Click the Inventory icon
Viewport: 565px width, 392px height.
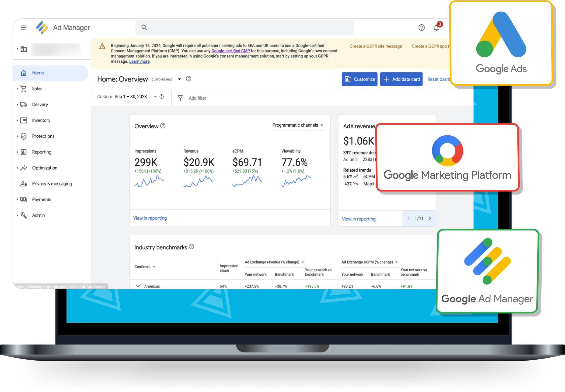23,120
